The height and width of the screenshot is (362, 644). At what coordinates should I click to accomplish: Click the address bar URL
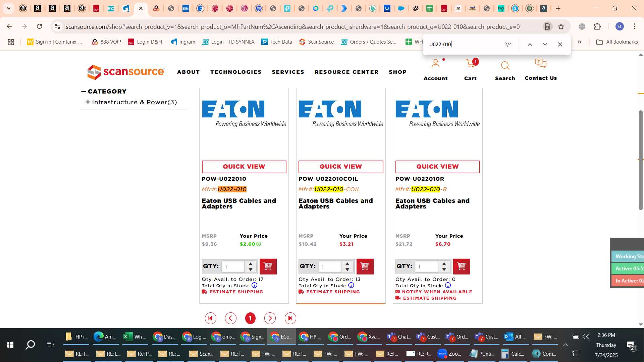click(x=292, y=26)
